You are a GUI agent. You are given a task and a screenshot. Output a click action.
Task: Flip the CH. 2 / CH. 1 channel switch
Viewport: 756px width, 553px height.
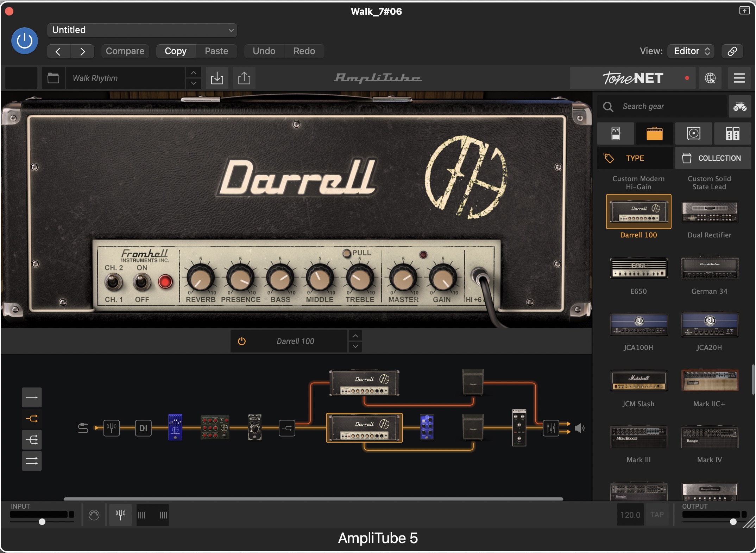pyautogui.click(x=113, y=282)
